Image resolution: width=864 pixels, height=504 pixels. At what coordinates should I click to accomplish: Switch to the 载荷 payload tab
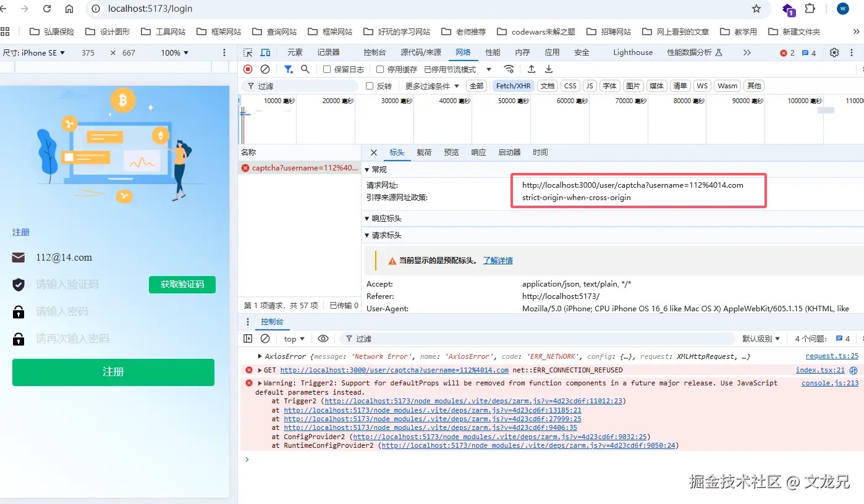(x=424, y=153)
